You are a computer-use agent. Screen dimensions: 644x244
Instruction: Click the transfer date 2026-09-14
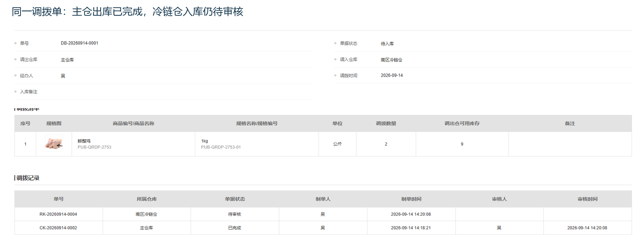392,75
